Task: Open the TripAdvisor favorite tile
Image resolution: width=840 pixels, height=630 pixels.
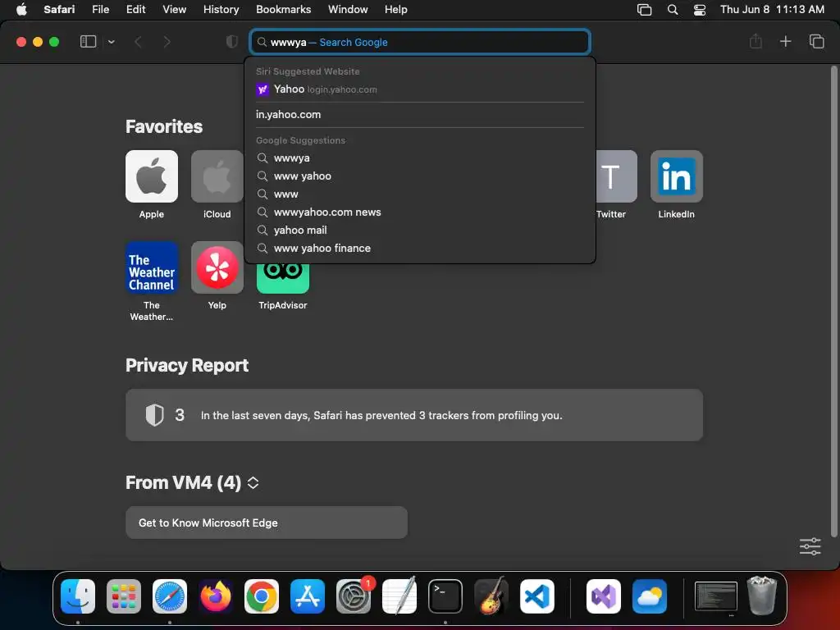Action: [283, 279]
